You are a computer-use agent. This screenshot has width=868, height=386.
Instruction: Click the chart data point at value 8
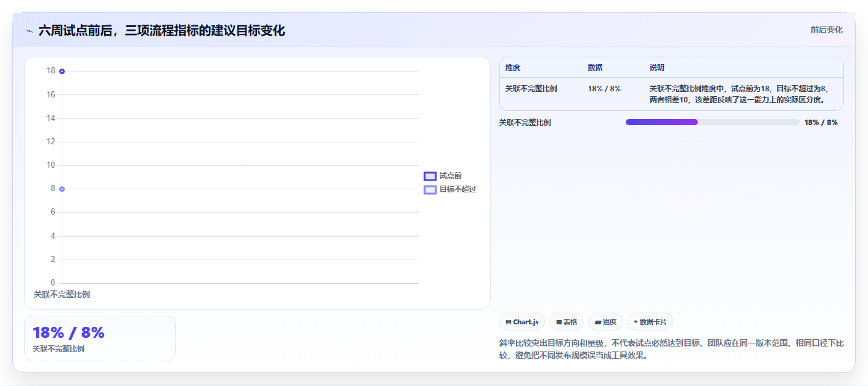tap(62, 189)
